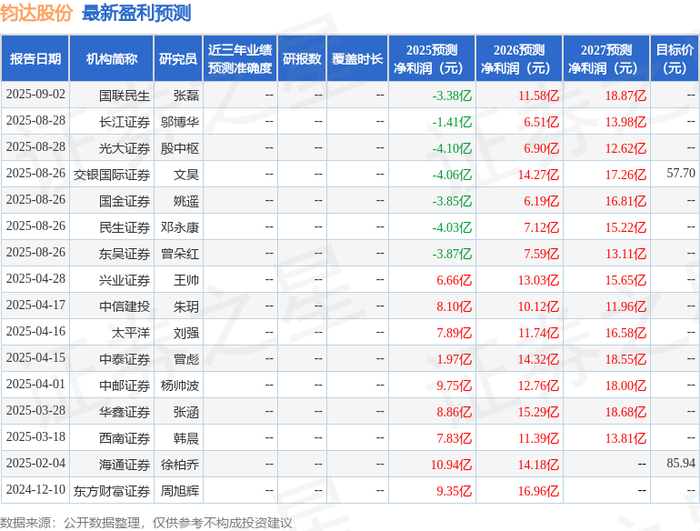Click the 6.66亿 profit forecast
The image size is (700, 531).
(x=454, y=280)
